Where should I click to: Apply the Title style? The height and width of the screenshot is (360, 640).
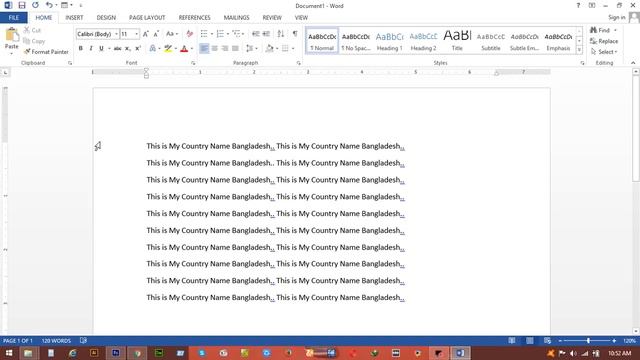click(457, 41)
